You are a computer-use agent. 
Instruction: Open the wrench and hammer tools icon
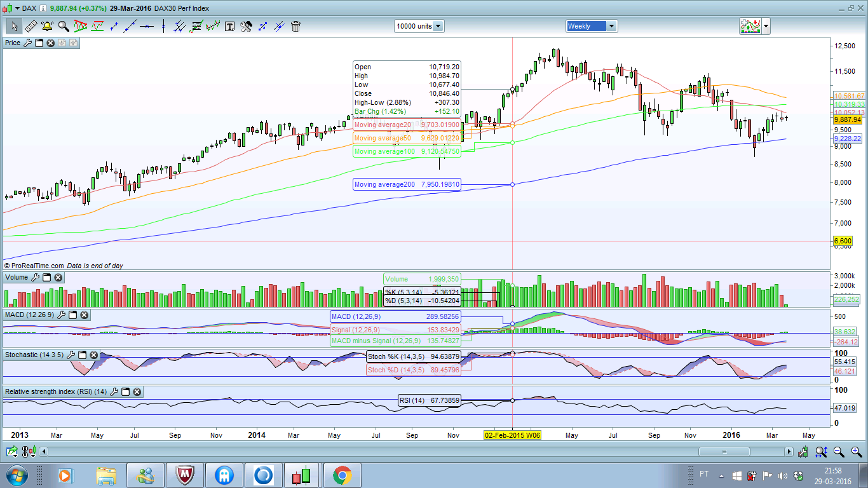coord(246,26)
